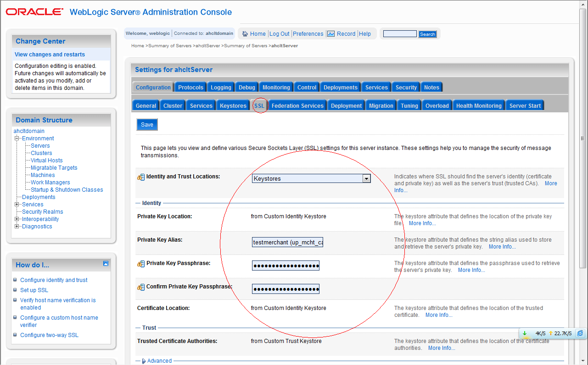Select Virtual Hosts in the tree
The height and width of the screenshot is (365, 588).
tap(47, 160)
